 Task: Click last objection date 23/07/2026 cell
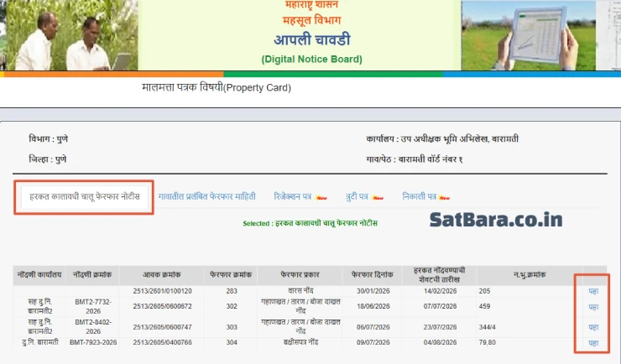440,327
